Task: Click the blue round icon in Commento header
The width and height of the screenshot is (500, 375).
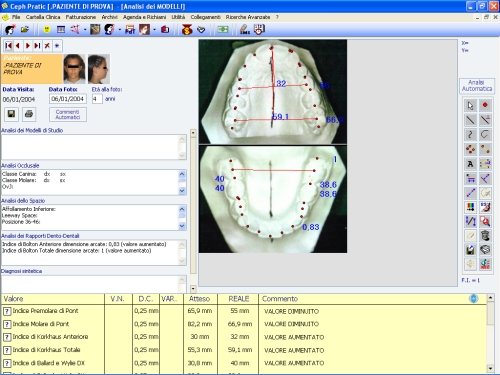Action: coord(474,299)
